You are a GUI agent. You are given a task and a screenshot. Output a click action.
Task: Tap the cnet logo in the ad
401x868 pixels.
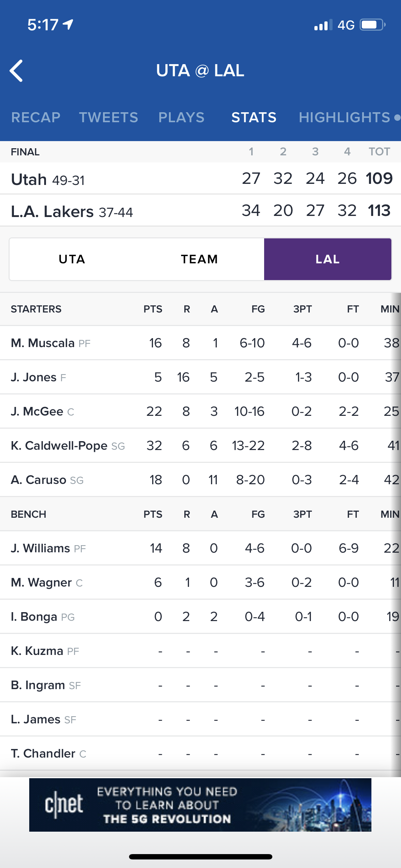click(64, 805)
